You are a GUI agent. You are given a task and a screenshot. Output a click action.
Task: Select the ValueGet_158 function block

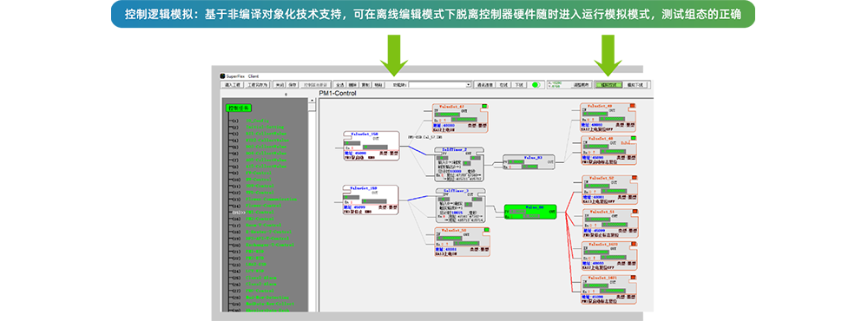372,146
